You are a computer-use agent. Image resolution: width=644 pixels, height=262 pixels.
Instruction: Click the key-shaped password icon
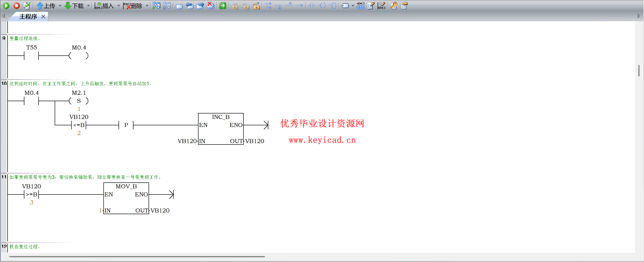394,5
